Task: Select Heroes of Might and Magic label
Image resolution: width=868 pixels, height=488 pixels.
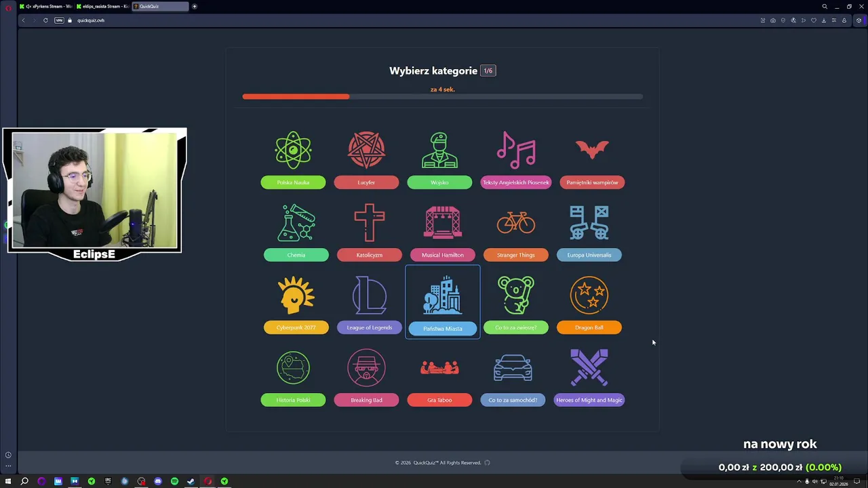Action: pos(589,400)
